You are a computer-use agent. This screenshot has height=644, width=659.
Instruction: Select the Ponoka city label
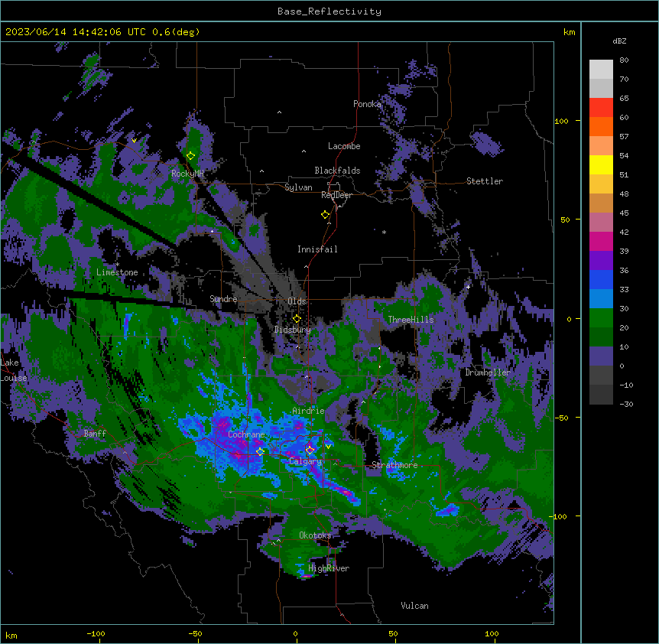click(367, 104)
